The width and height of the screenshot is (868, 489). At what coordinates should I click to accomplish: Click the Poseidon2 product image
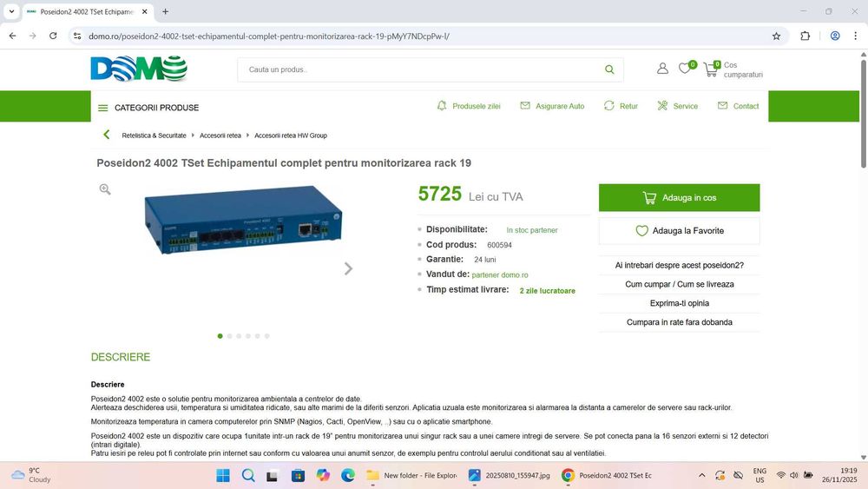point(244,220)
